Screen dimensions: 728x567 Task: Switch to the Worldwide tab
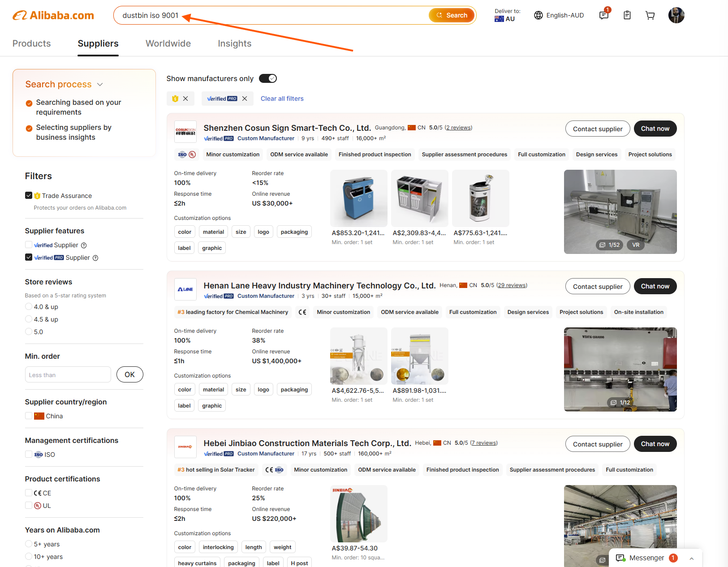168,43
